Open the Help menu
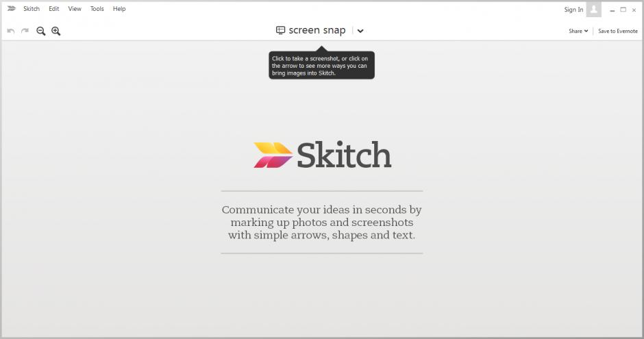 click(x=119, y=9)
